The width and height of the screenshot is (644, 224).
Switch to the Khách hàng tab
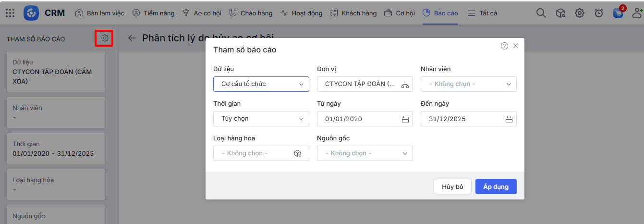[353, 13]
